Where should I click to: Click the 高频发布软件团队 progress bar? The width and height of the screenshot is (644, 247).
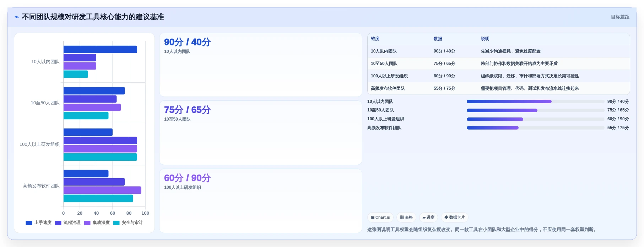pos(535,128)
